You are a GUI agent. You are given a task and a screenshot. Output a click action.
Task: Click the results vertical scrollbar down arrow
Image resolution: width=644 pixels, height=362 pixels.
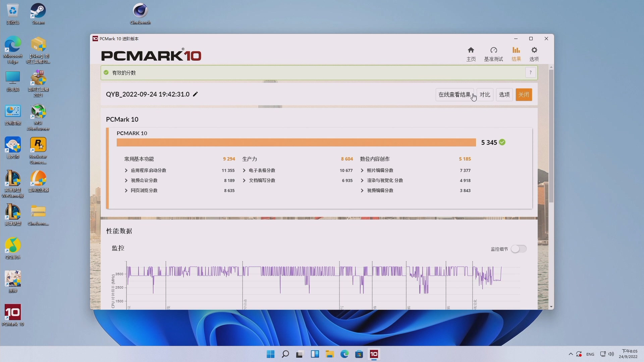coord(551,307)
